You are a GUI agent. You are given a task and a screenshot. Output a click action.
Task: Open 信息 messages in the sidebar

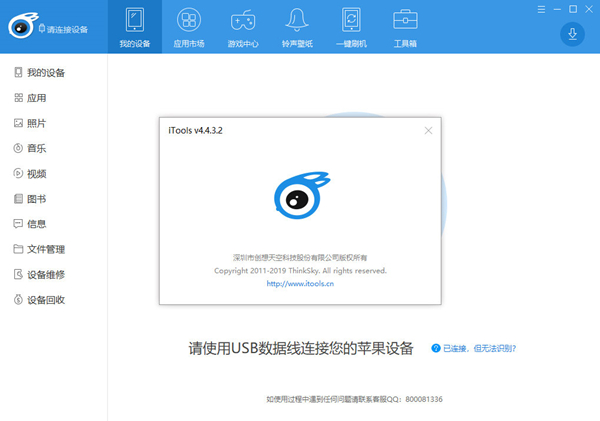point(30,224)
